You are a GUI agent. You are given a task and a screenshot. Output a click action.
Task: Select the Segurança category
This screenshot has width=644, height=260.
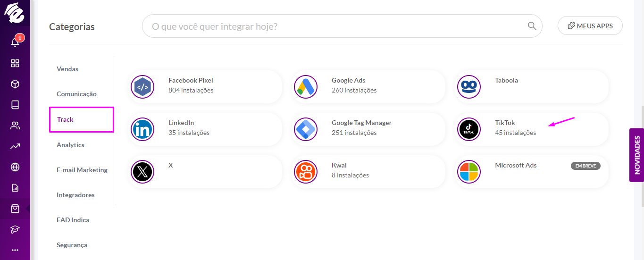72,245
